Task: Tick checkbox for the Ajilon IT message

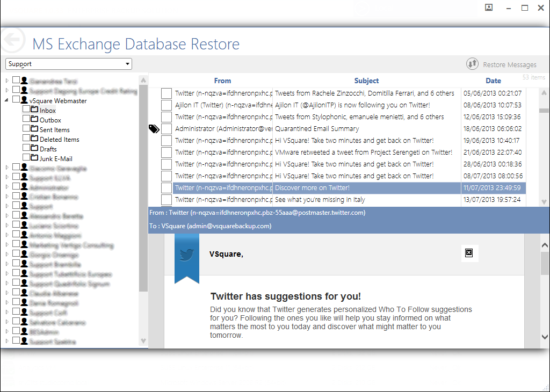Action: click(x=167, y=105)
